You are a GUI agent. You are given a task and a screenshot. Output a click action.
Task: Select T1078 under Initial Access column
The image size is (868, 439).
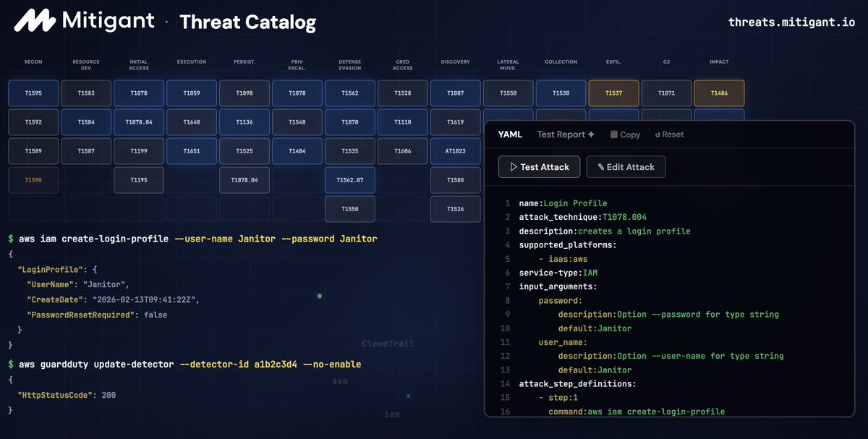(x=139, y=93)
